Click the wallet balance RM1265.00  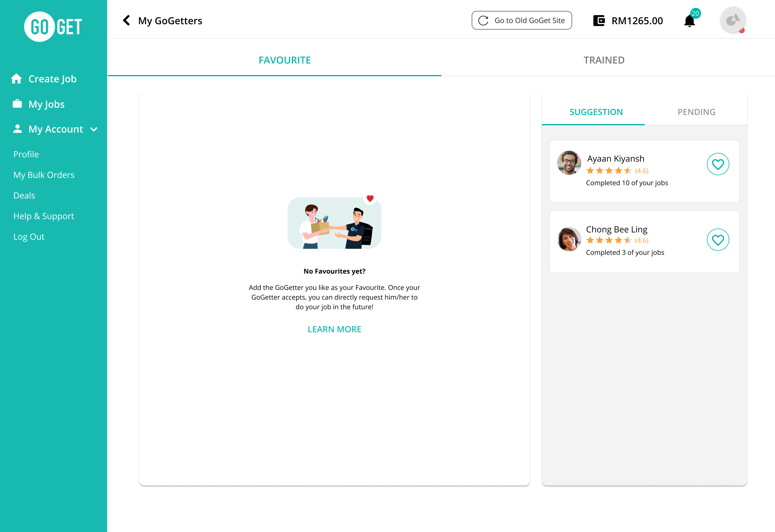[x=637, y=21]
